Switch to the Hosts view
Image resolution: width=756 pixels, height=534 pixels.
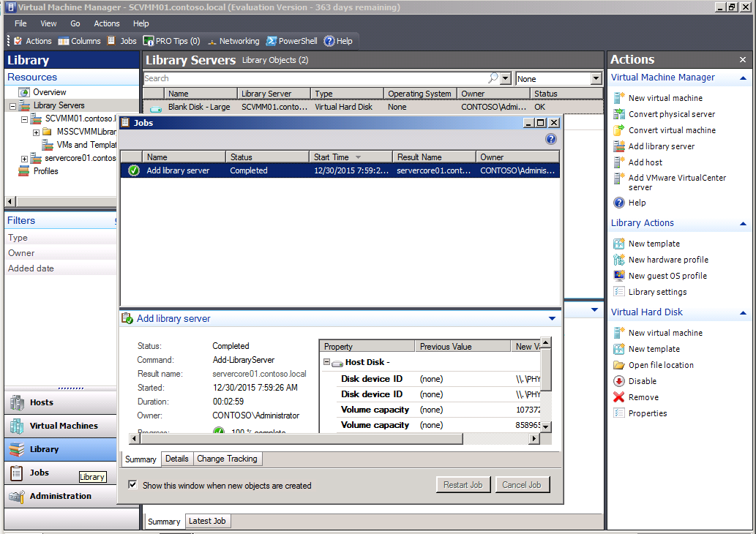coord(61,402)
